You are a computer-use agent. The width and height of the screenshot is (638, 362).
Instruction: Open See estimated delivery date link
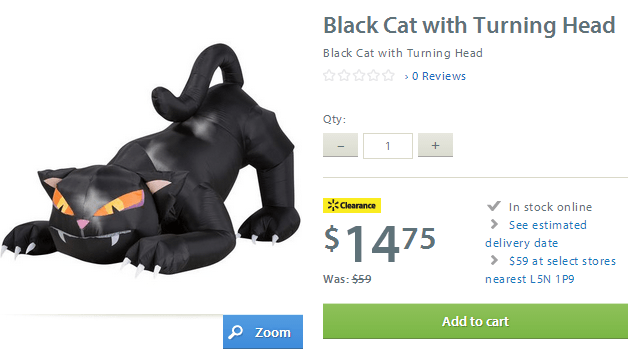536,234
